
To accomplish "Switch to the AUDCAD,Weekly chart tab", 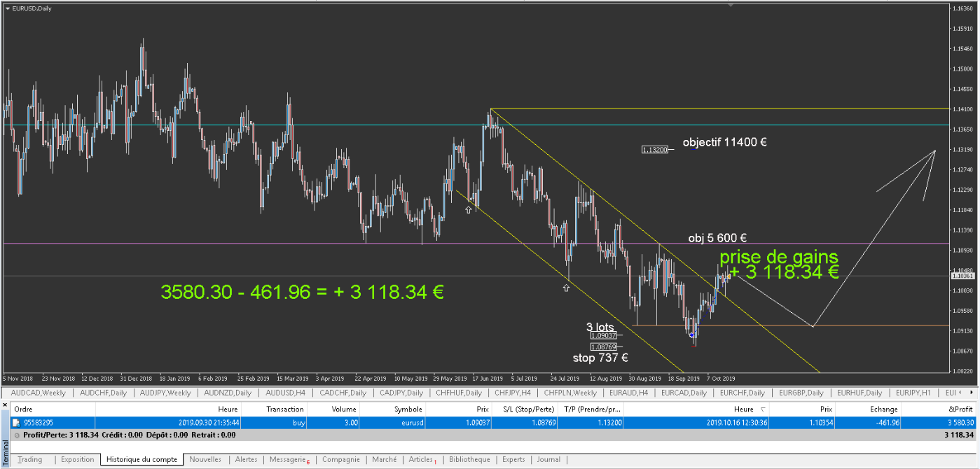I will click(38, 393).
